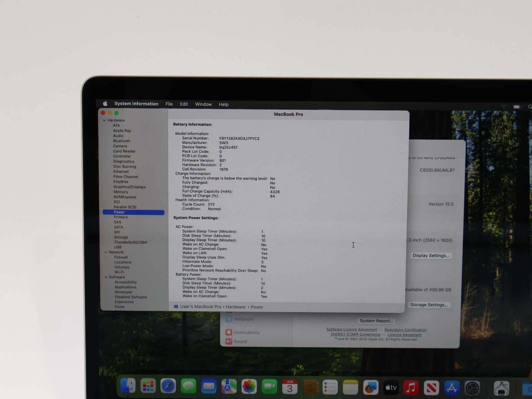The height and width of the screenshot is (399, 532).
Task: Open Maps from the Dock
Action: tap(229, 387)
